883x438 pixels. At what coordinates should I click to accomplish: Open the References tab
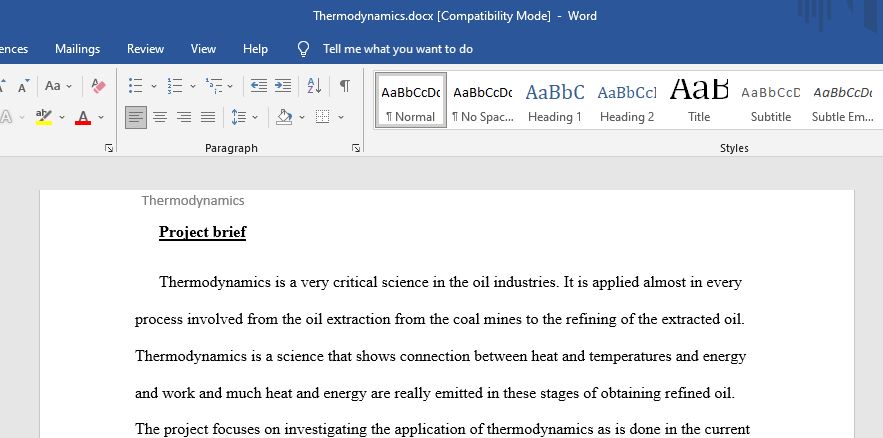tap(14, 49)
